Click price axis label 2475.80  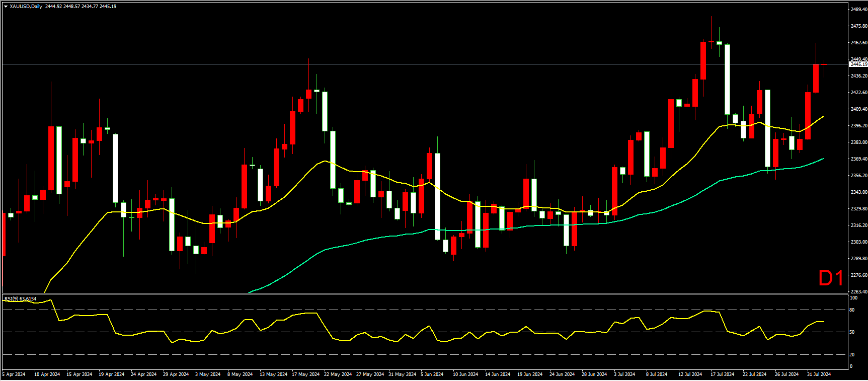point(859,26)
